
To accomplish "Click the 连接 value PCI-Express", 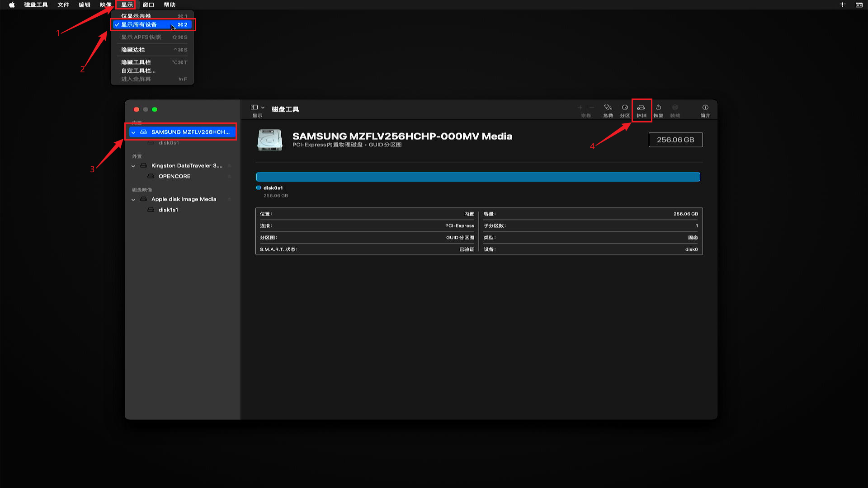I will pos(460,226).
